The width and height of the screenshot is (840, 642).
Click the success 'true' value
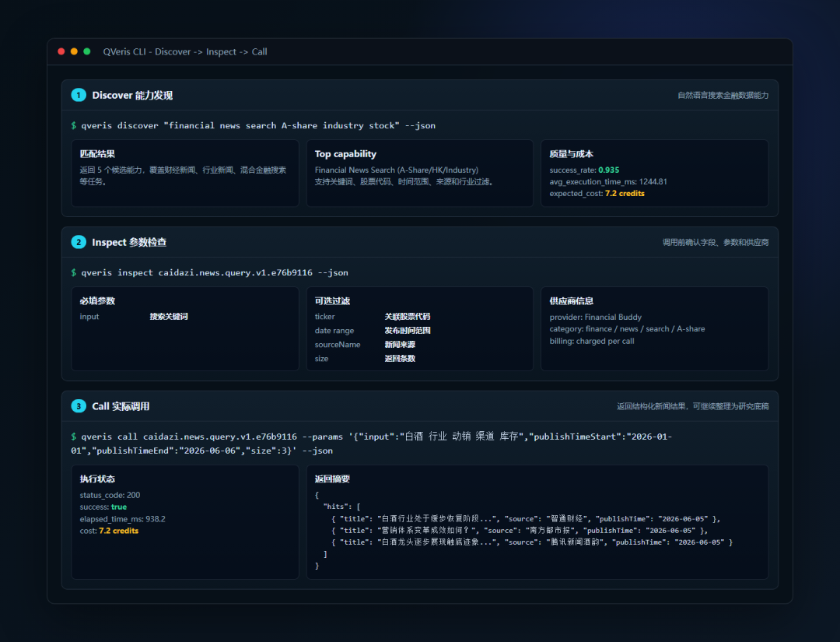119,507
